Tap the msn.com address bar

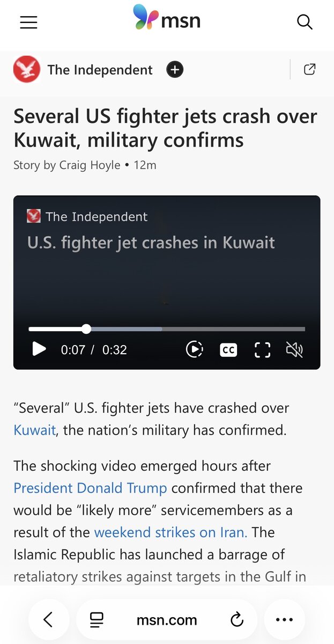[x=167, y=620]
